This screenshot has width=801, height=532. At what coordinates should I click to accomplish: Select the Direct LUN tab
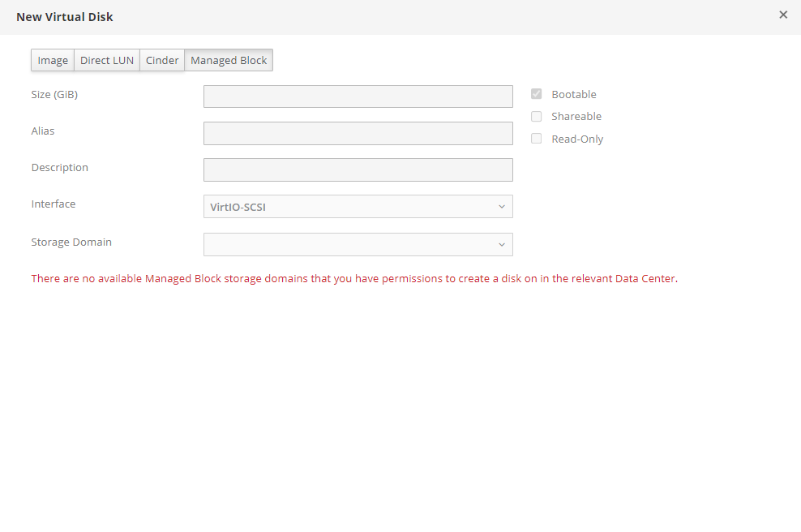click(107, 61)
